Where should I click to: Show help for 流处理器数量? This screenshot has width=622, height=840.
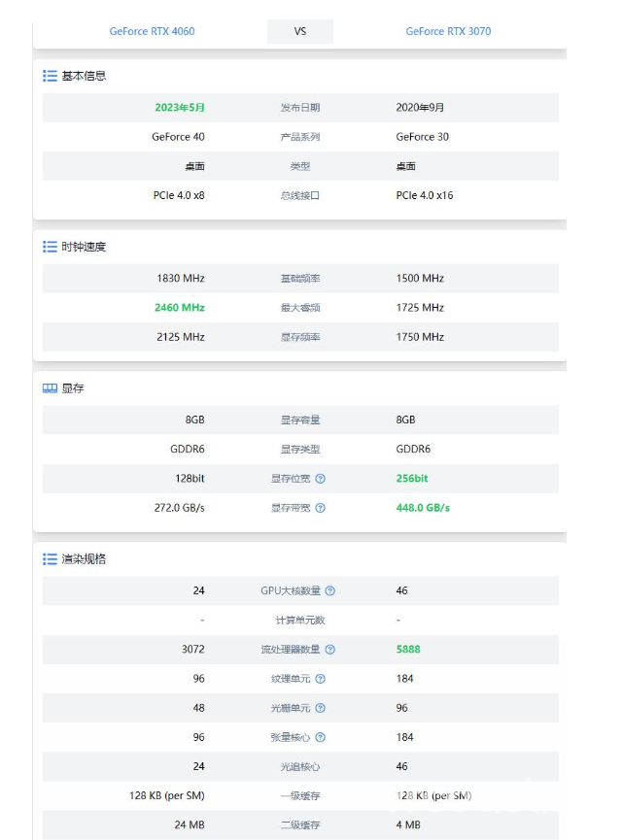(330, 650)
